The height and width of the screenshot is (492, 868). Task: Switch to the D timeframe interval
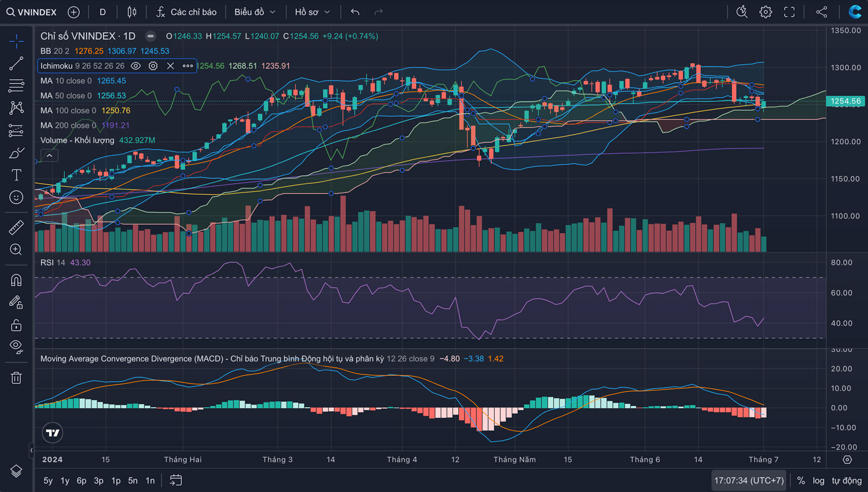click(x=102, y=12)
